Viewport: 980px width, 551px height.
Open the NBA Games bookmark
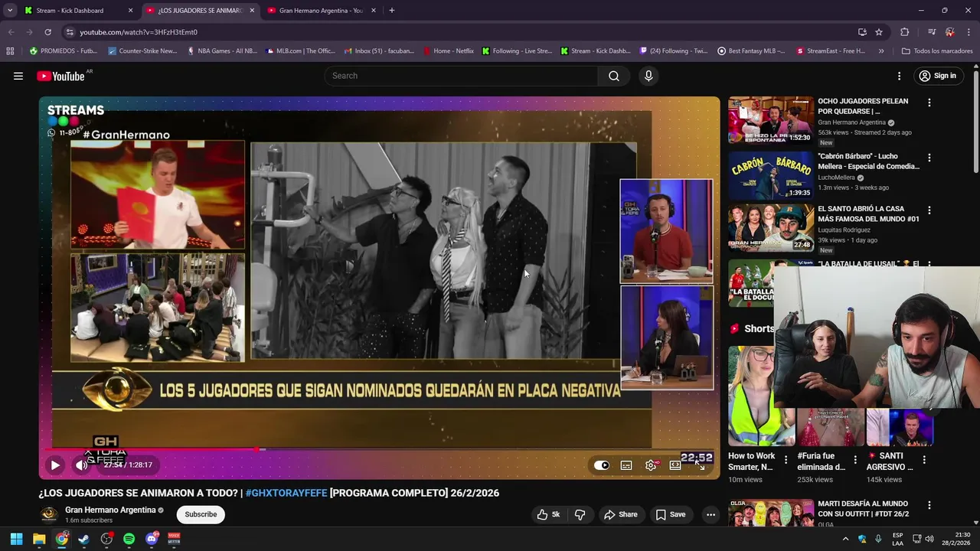[x=222, y=51]
